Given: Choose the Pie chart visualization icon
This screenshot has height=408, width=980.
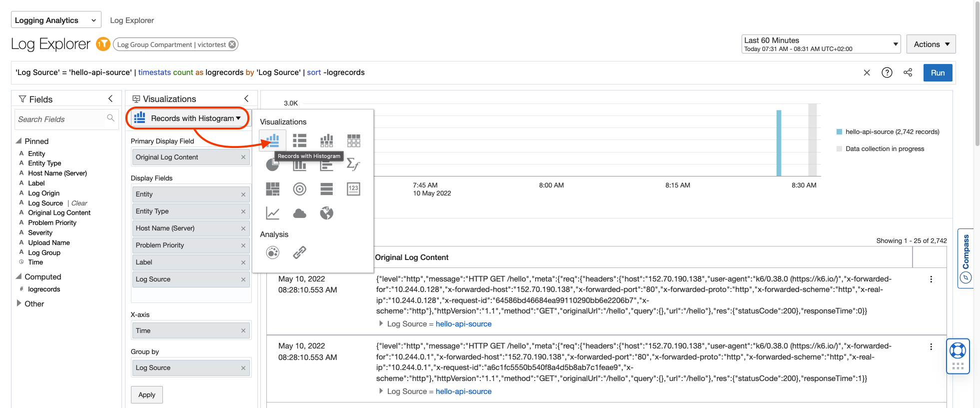Looking at the screenshot, I should pos(272,164).
